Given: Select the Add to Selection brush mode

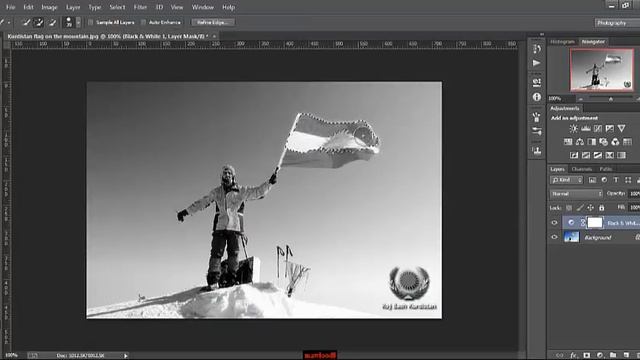Looking at the screenshot, I should [39, 22].
